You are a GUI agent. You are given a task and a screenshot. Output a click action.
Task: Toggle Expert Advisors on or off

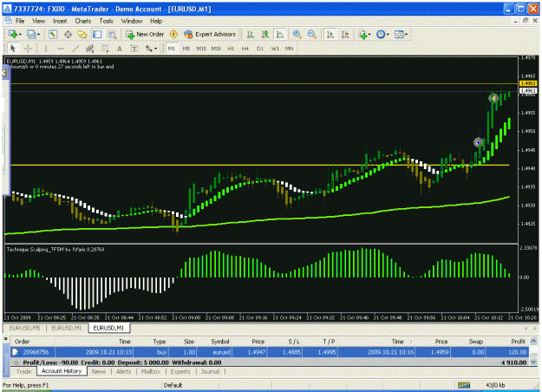210,34
